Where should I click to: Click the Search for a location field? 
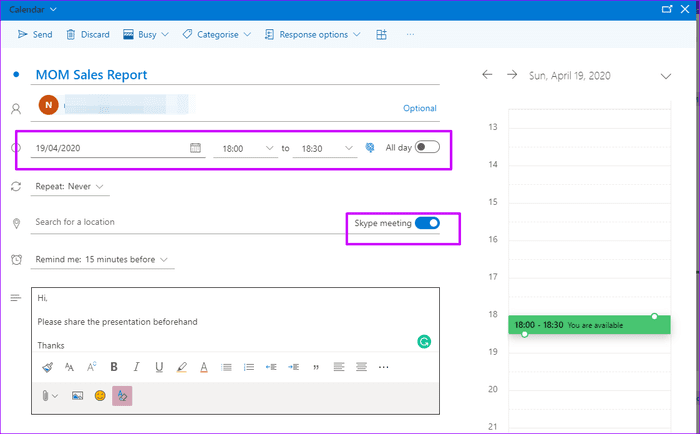coord(188,222)
